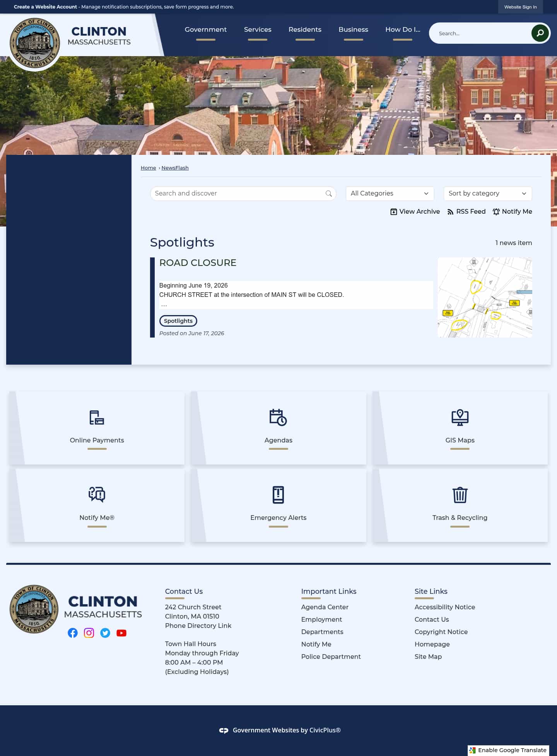This screenshot has width=557, height=756.
Task: Click the Clinton seal logo in footer
Action: click(34, 609)
